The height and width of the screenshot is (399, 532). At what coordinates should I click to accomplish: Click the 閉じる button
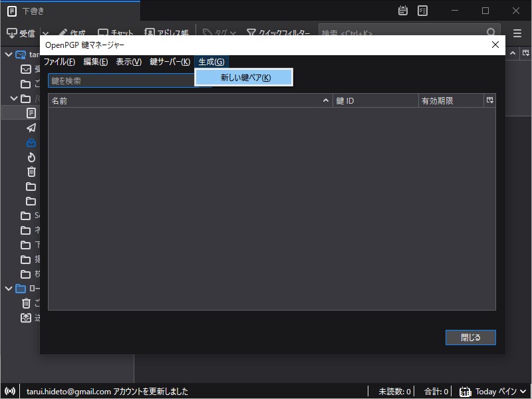470,337
